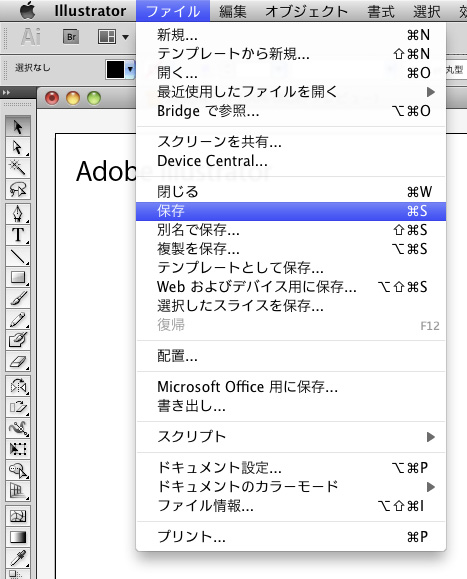The width and height of the screenshot is (467, 579).
Task: Choose 新規... from the file menu
Action: [291, 35]
